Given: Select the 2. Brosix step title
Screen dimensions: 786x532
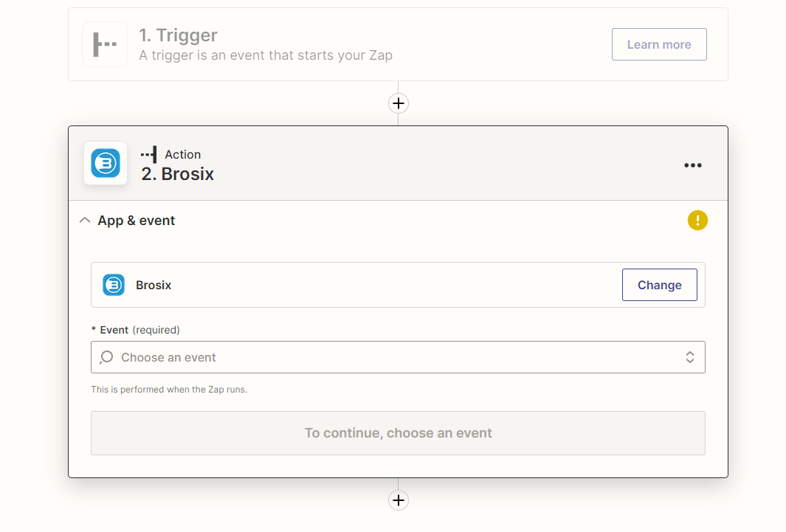Looking at the screenshot, I should click(x=177, y=174).
